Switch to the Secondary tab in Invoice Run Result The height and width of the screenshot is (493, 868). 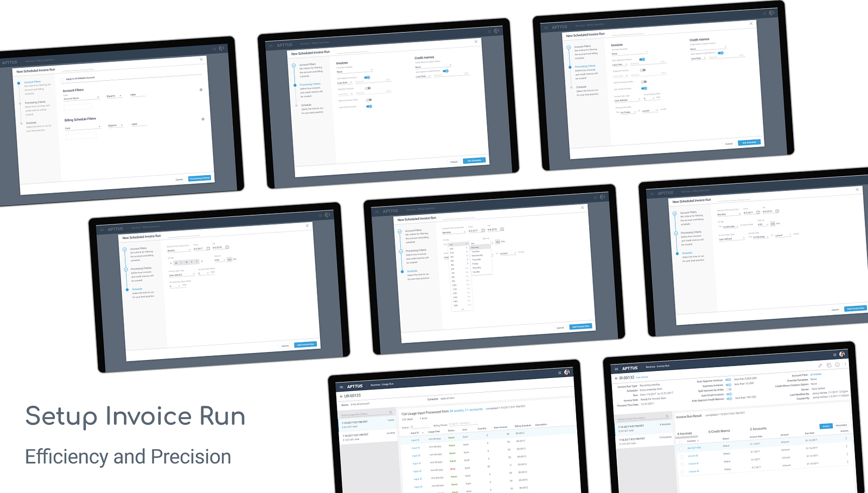[840, 425]
